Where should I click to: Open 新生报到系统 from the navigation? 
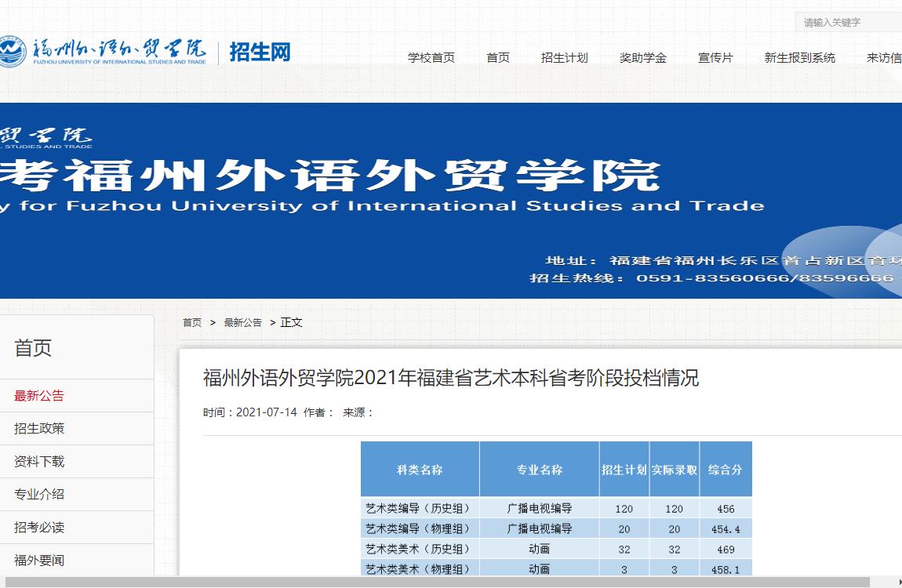point(799,57)
